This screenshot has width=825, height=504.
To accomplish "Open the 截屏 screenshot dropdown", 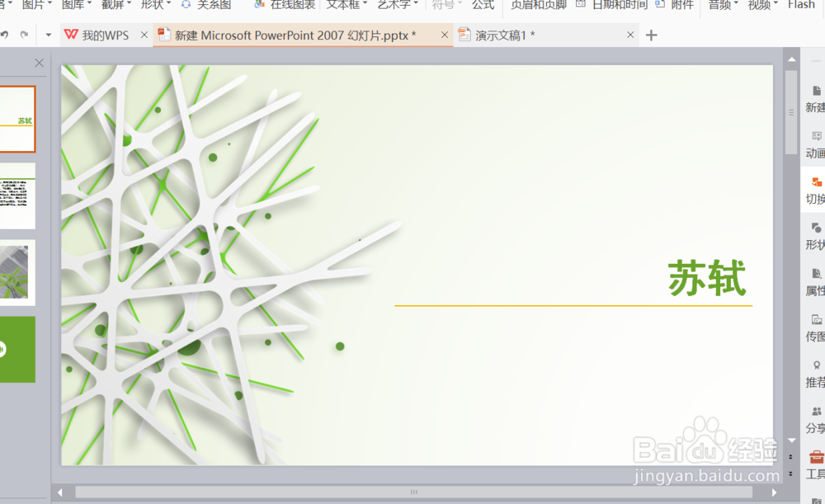I will (115, 5).
